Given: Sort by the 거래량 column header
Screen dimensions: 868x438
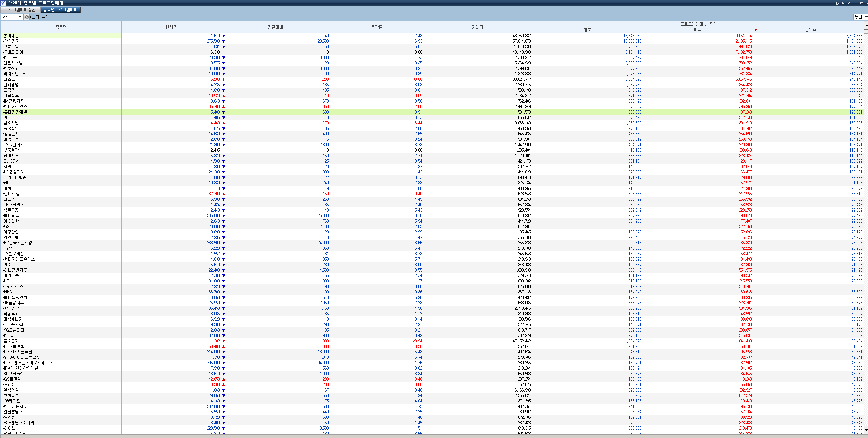Looking at the screenshot, I should point(478,27).
